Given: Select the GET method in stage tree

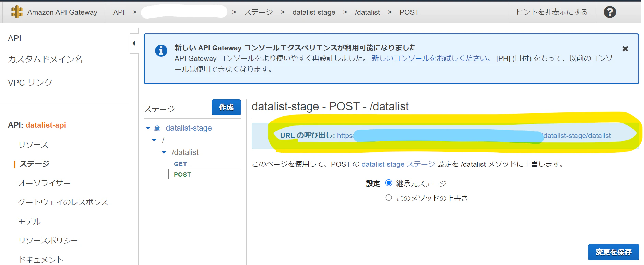Looking at the screenshot, I should (x=180, y=164).
